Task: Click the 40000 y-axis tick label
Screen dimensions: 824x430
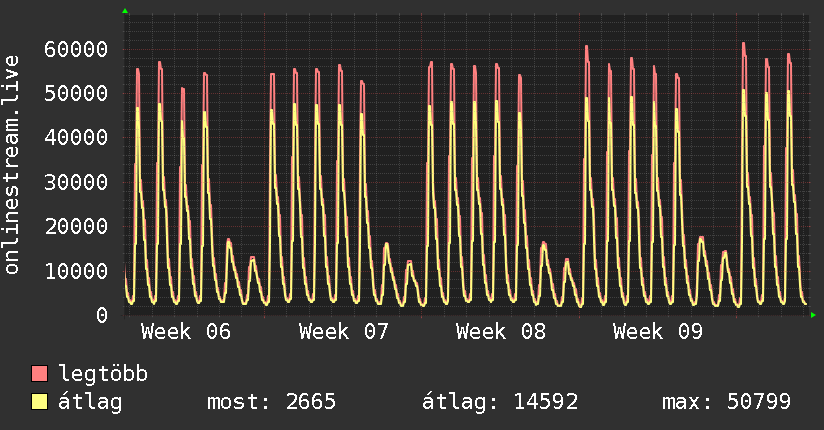Action: pos(76,138)
